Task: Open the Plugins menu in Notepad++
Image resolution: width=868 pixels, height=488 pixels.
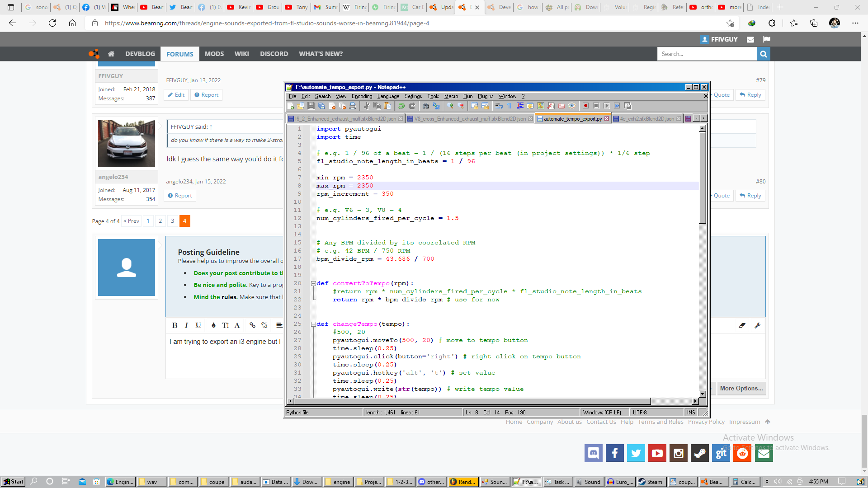Action: (x=485, y=96)
